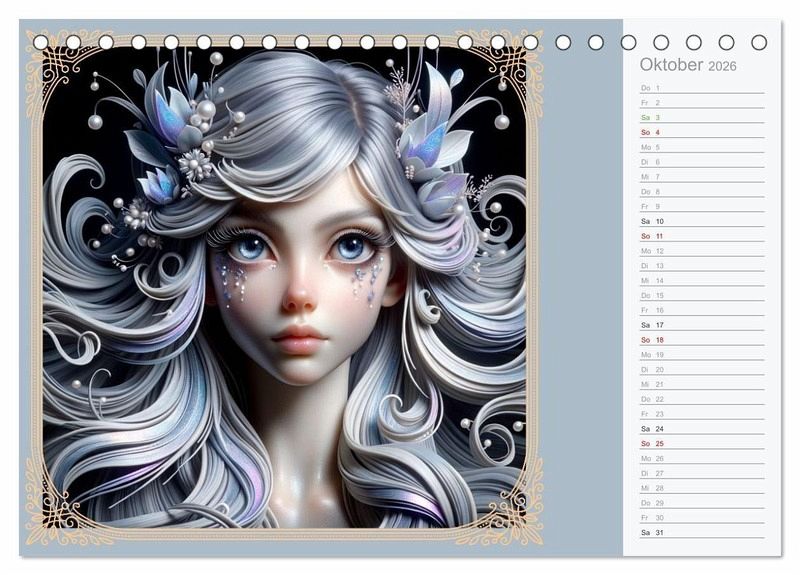
Task: Open the silver-haired girl portrait artwork
Action: pos(284,290)
